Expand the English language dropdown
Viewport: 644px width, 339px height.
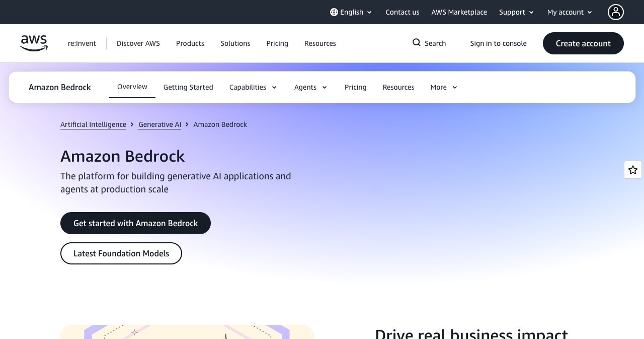pyautogui.click(x=351, y=12)
